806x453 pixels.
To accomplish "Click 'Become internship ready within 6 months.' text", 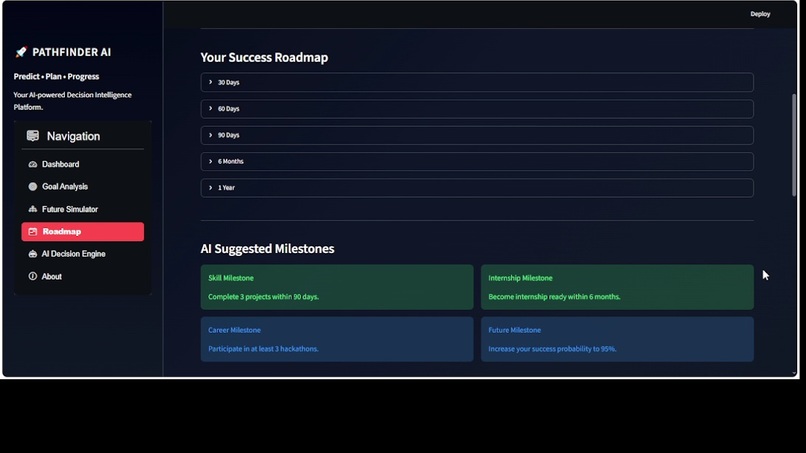I will pos(554,297).
